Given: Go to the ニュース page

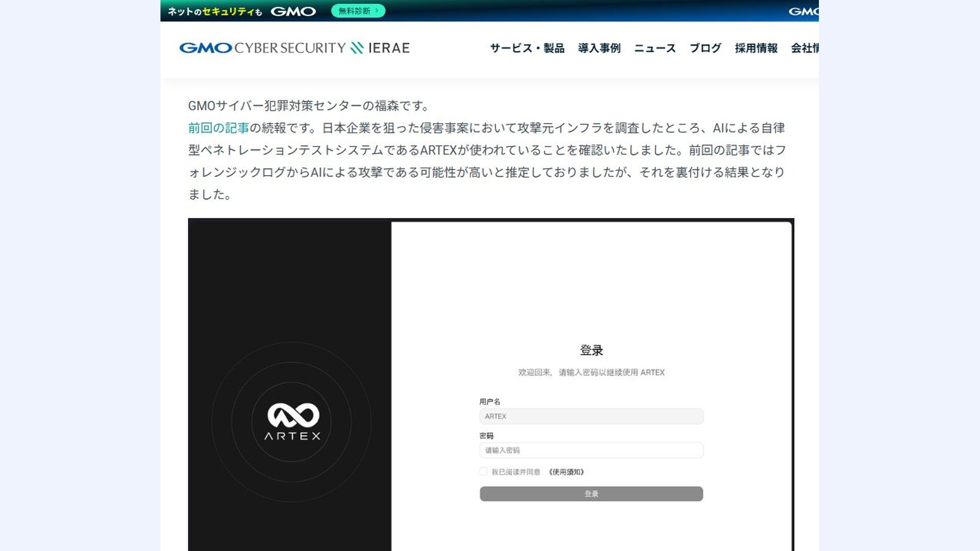Looking at the screenshot, I should point(655,48).
